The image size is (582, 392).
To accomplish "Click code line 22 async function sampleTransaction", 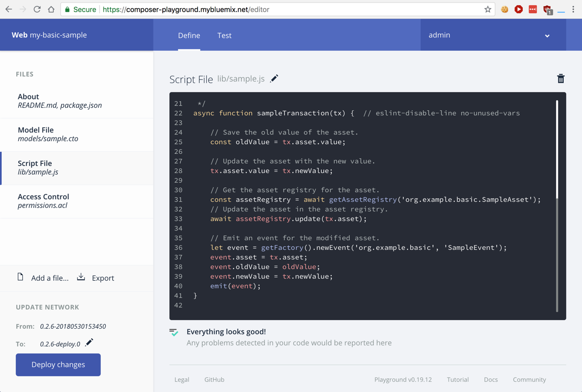I will point(356,113).
